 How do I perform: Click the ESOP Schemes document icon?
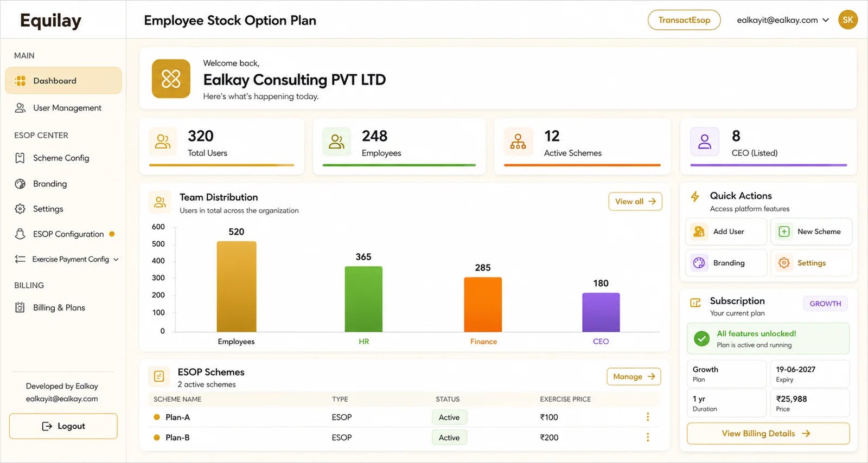coord(159,376)
